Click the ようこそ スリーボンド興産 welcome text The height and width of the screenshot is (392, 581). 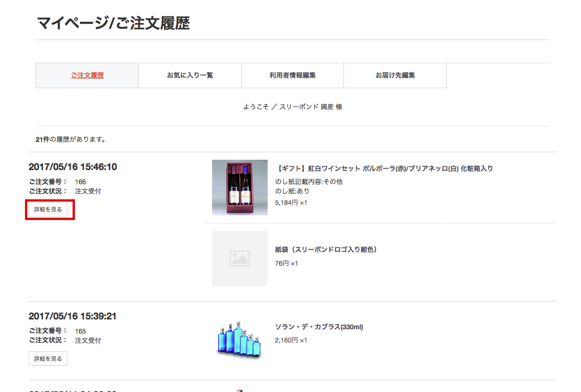(292, 107)
